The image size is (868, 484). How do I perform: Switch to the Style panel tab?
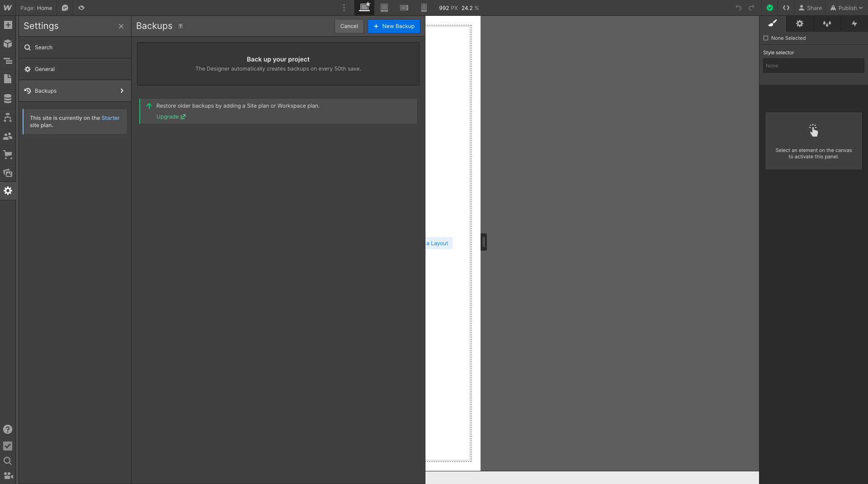[x=773, y=24]
